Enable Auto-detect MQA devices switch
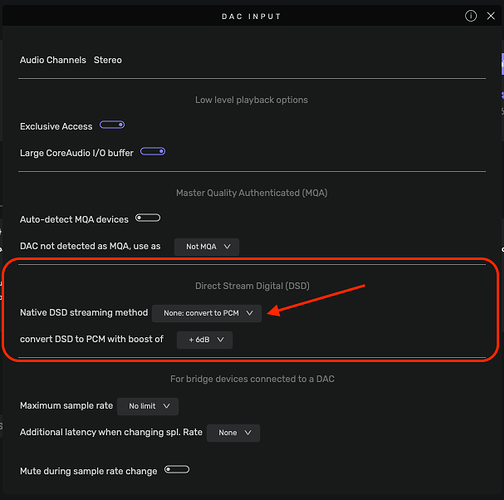This screenshot has height=500, width=504. (148, 218)
